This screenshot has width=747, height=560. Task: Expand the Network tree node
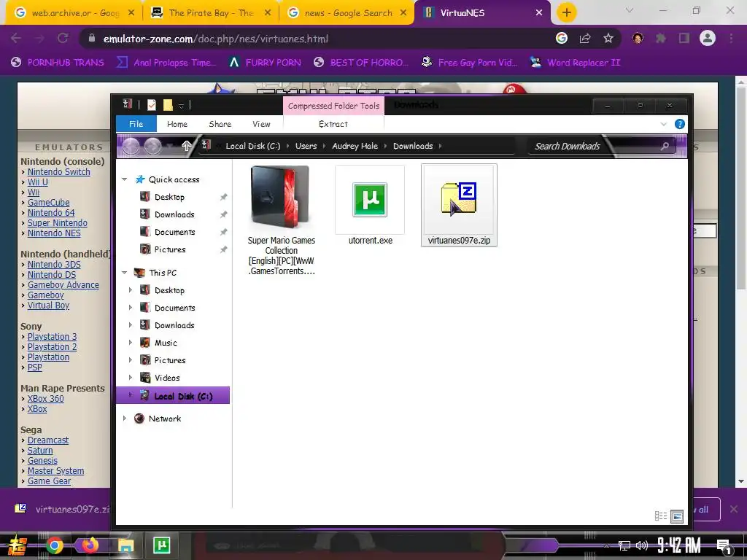124,418
